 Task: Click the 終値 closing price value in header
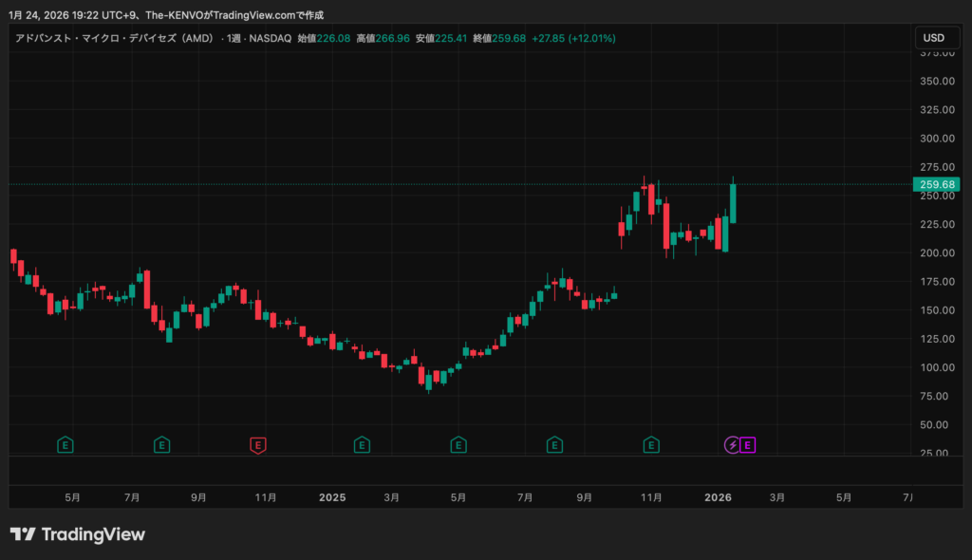[x=510, y=38]
